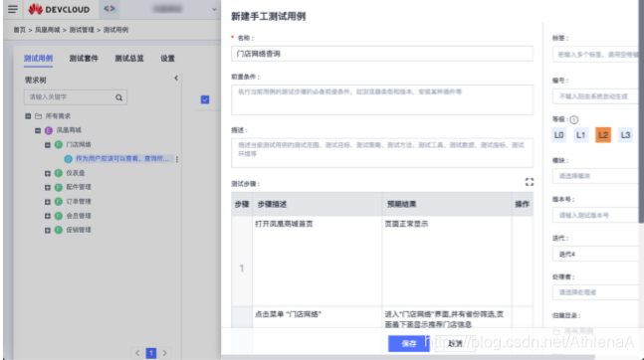Click the Huawei DevCloud logo
Viewport: 644px width, 360px height.
coord(59,9)
